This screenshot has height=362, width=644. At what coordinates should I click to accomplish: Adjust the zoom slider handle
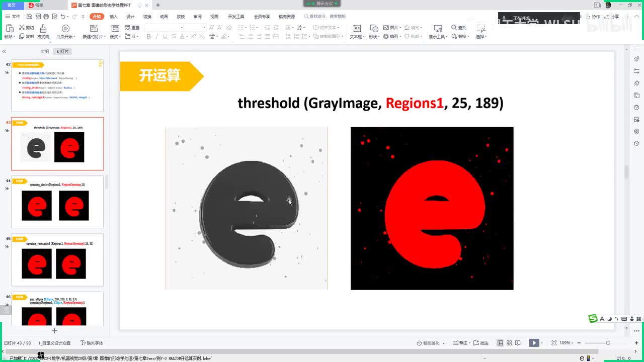pyautogui.click(x=608, y=343)
